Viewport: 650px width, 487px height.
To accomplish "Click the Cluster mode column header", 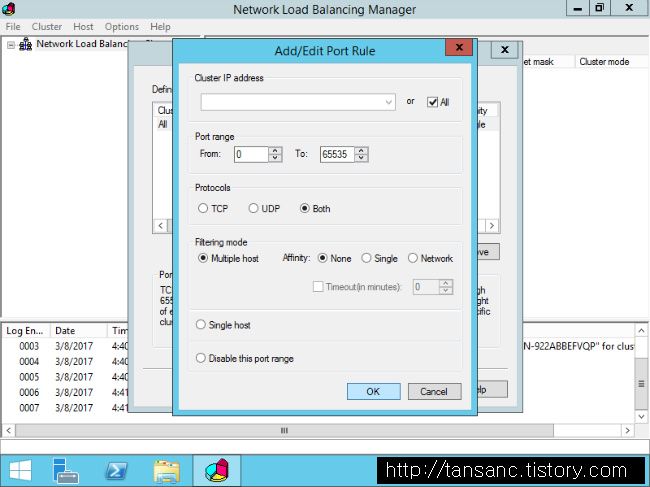I will point(612,62).
